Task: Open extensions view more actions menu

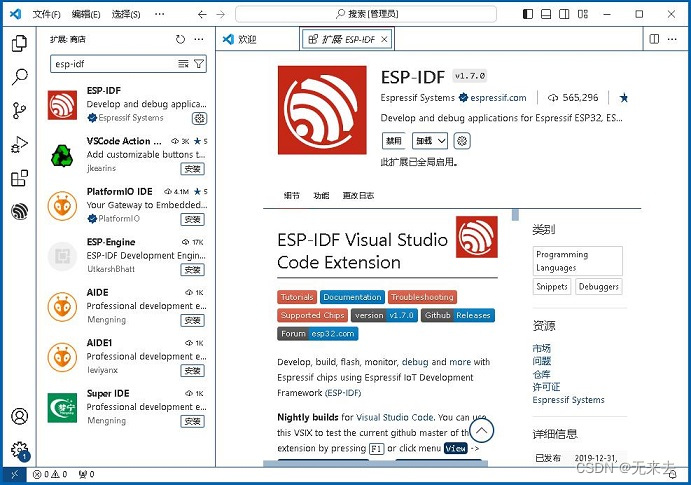Action: tap(199, 39)
